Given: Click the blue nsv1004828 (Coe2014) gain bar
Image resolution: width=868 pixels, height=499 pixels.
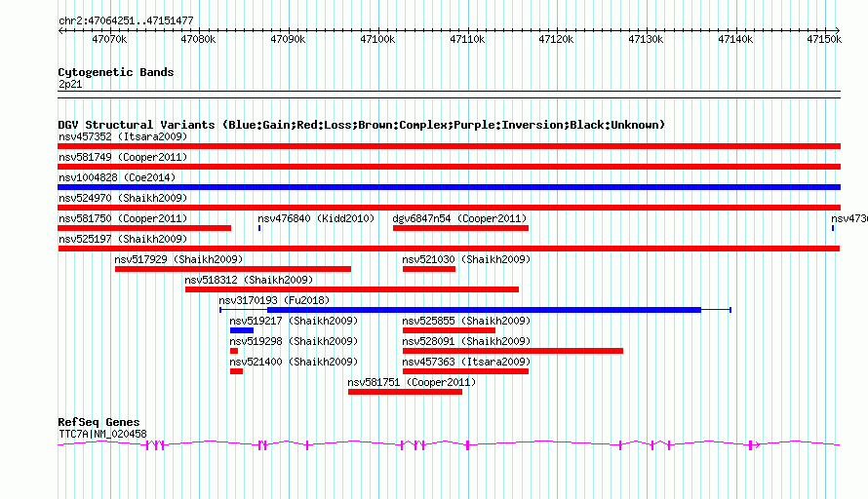Looking at the screenshot, I should pyautogui.click(x=449, y=187).
